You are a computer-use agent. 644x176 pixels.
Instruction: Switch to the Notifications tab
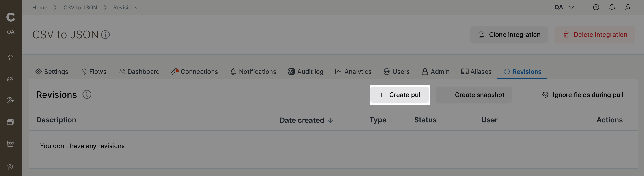(x=253, y=72)
